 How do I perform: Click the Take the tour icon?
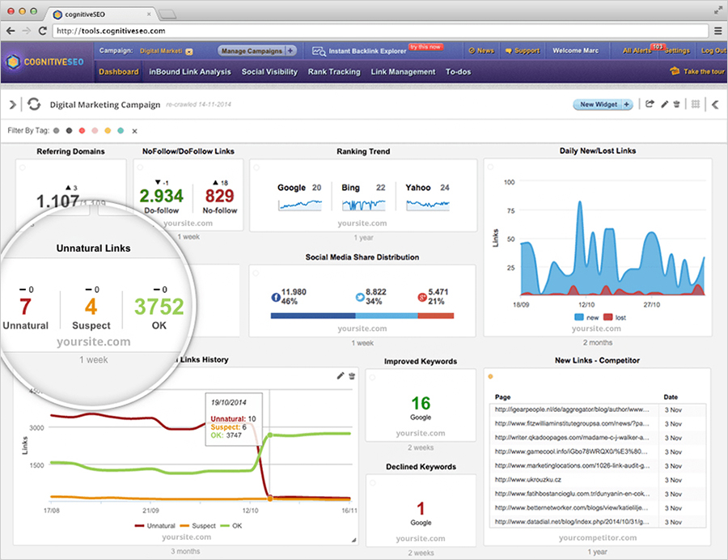tap(675, 71)
